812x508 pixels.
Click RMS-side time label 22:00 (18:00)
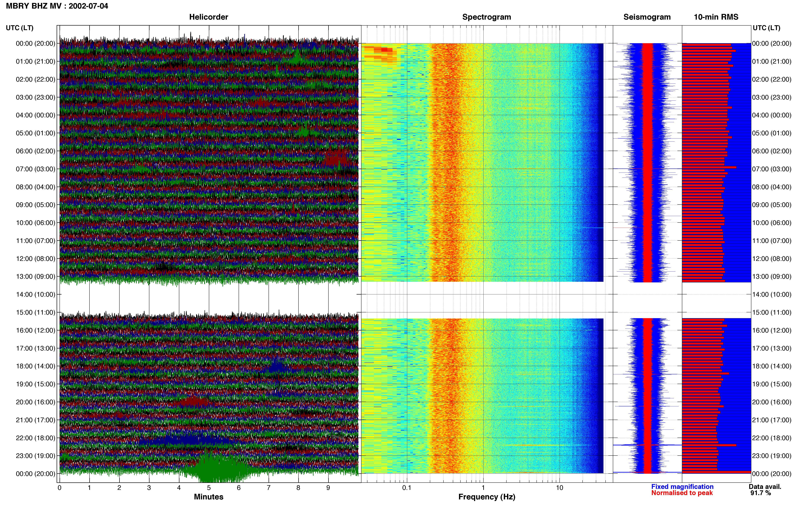tap(772, 438)
